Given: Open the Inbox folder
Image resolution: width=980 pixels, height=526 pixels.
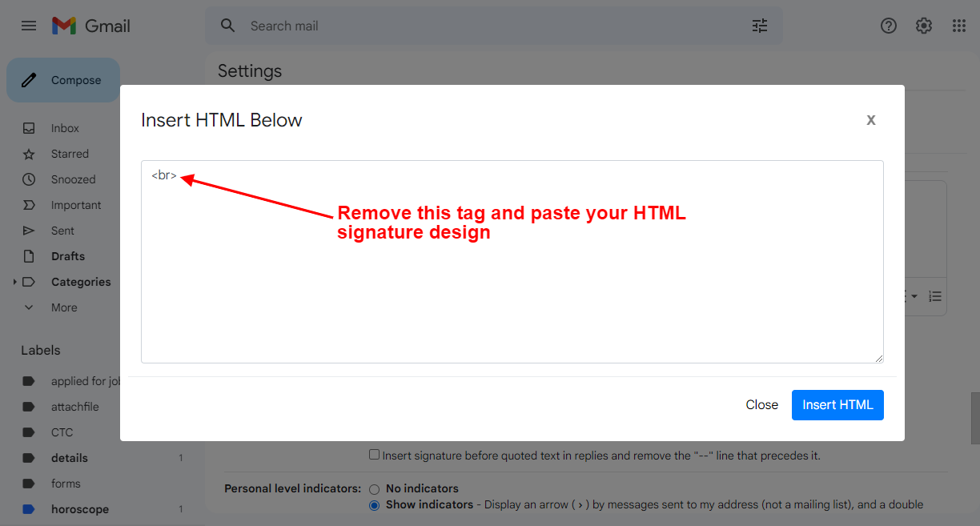Looking at the screenshot, I should (65, 128).
